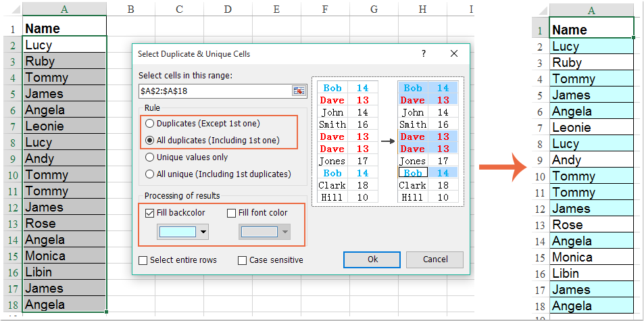Click highlighted Angela in row 14 of result sheet
The image size is (644, 321).
pyautogui.click(x=591, y=241)
